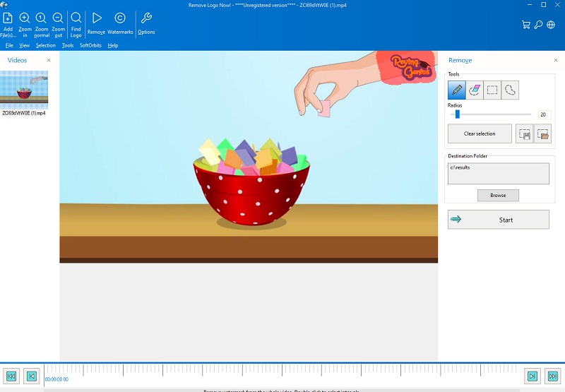Load a selection from file icon

pos(542,133)
